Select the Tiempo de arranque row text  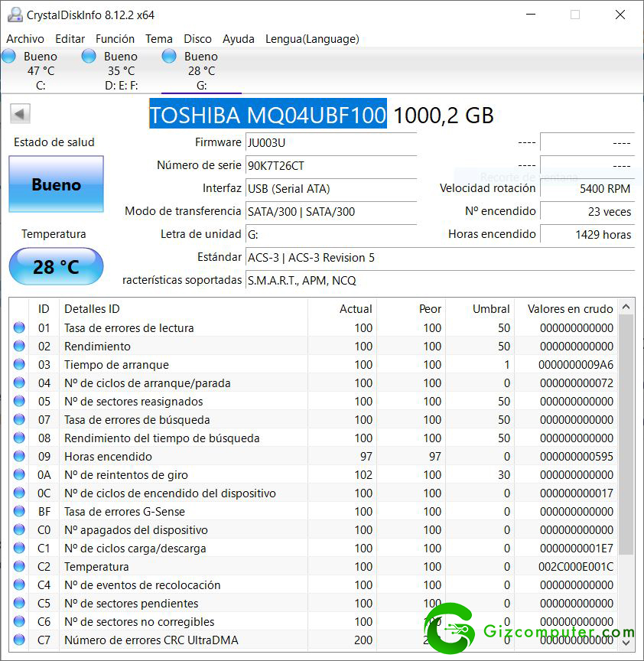tap(116, 365)
